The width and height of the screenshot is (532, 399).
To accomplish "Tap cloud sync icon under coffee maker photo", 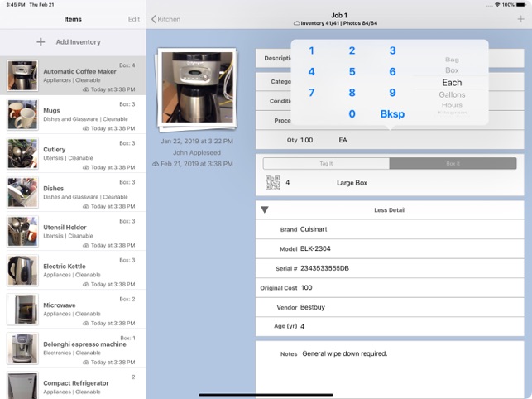I will click(x=156, y=164).
